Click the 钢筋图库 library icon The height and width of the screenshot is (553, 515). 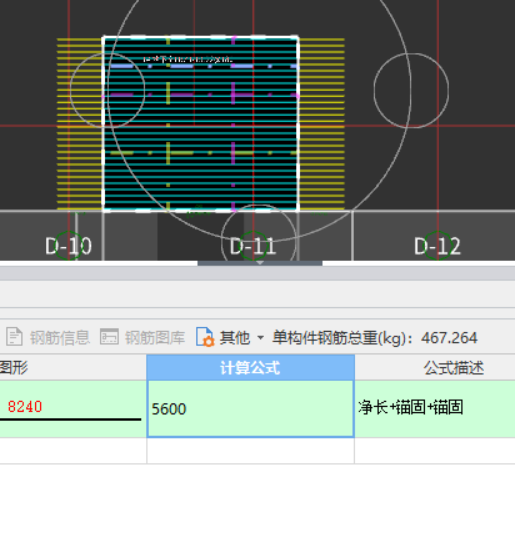coord(109,336)
